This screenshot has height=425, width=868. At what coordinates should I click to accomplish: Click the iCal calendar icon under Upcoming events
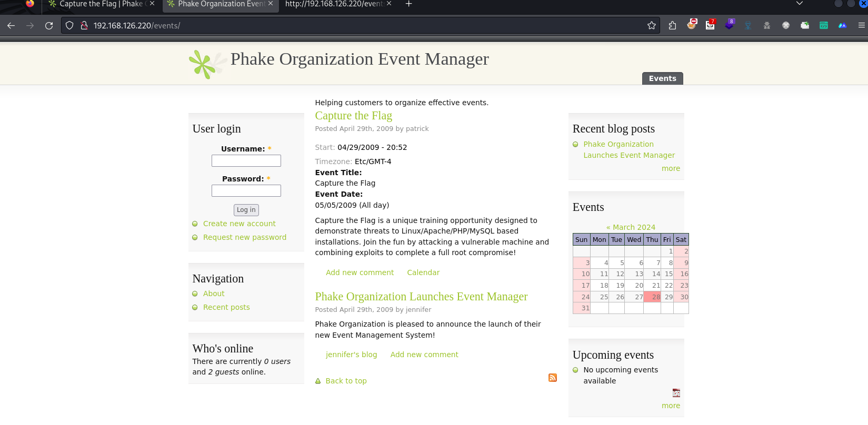click(x=676, y=393)
